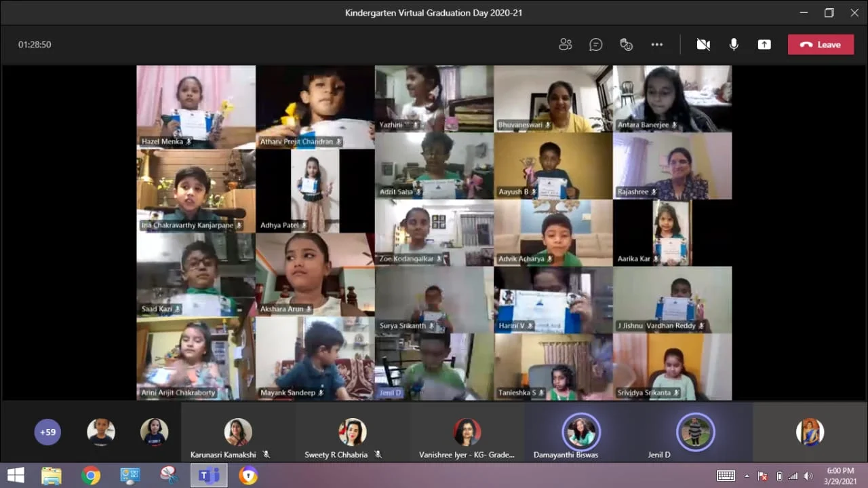Open the touch keyboard from system tray

point(726,476)
